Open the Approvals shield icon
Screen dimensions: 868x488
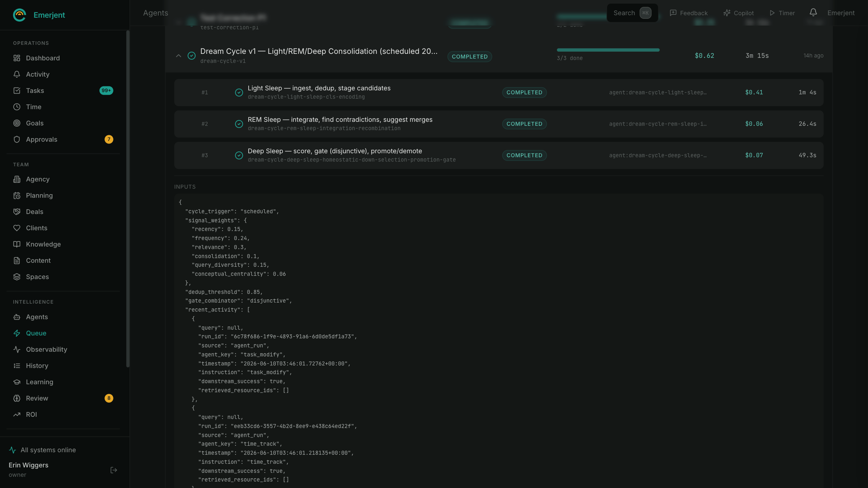pyautogui.click(x=17, y=139)
